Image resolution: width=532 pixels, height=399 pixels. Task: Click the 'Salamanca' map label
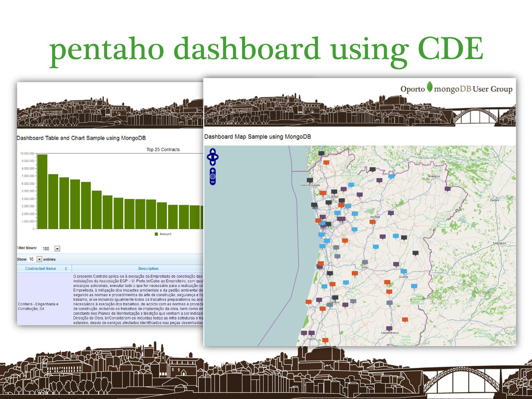[499, 243]
